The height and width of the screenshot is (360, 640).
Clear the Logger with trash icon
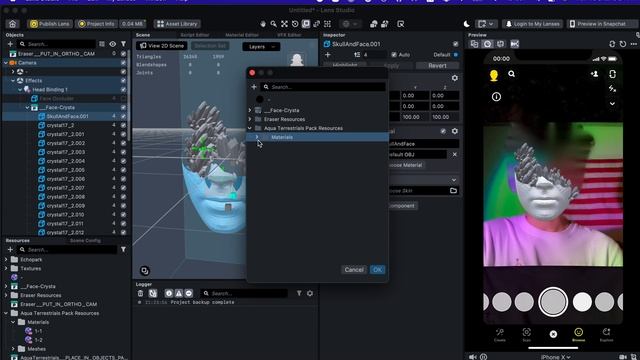tap(140, 293)
